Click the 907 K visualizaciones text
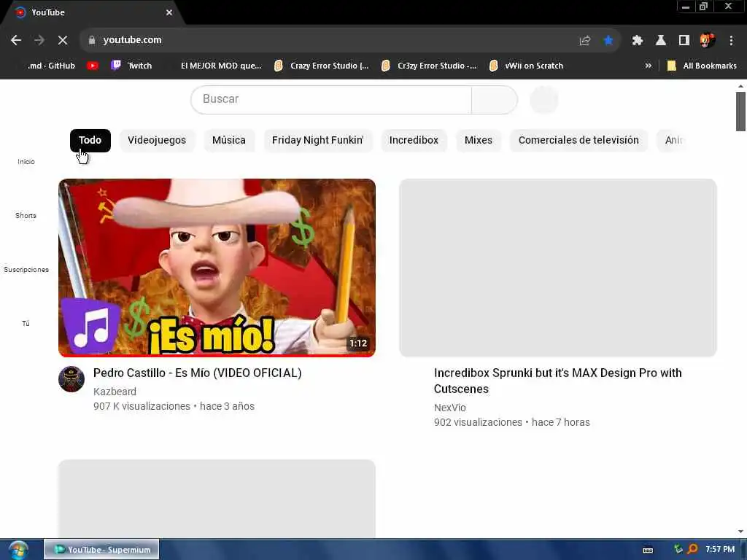 [142, 406]
